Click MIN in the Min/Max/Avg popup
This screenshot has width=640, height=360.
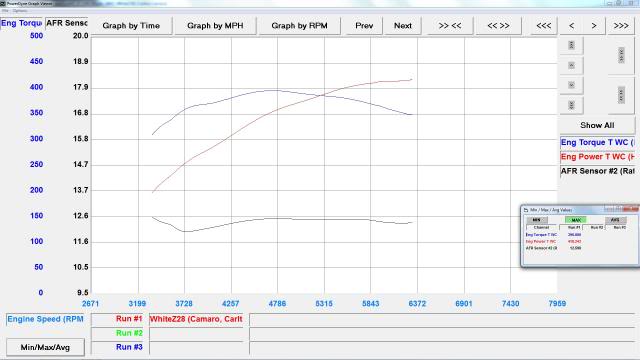pyautogui.click(x=537, y=220)
